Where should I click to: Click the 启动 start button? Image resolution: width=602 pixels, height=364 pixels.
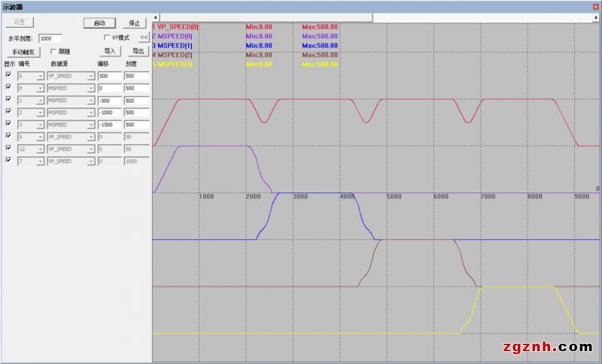(99, 23)
